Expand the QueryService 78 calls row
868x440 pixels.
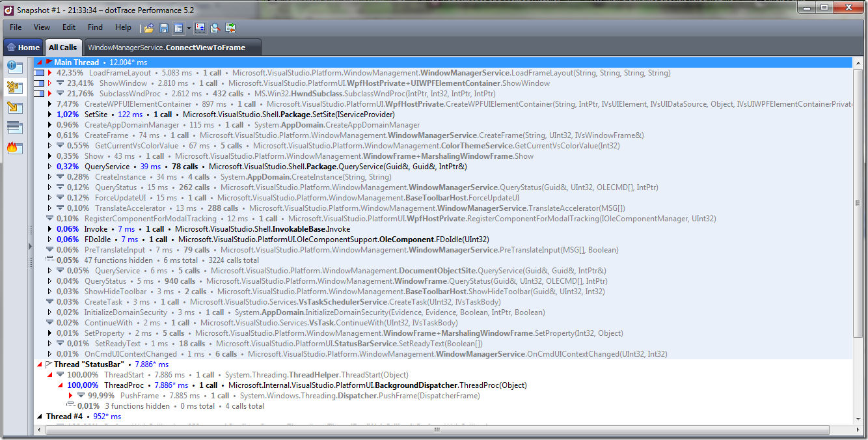coord(49,167)
